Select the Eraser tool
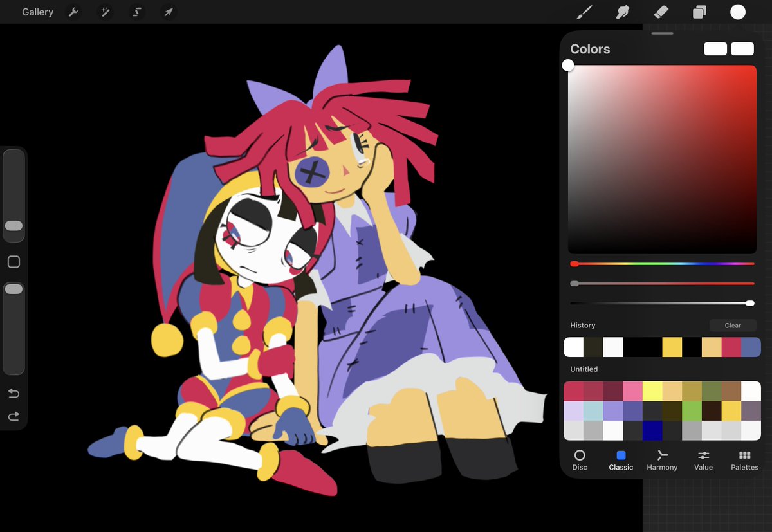The height and width of the screenshot is (532, 772). point(661,12)
